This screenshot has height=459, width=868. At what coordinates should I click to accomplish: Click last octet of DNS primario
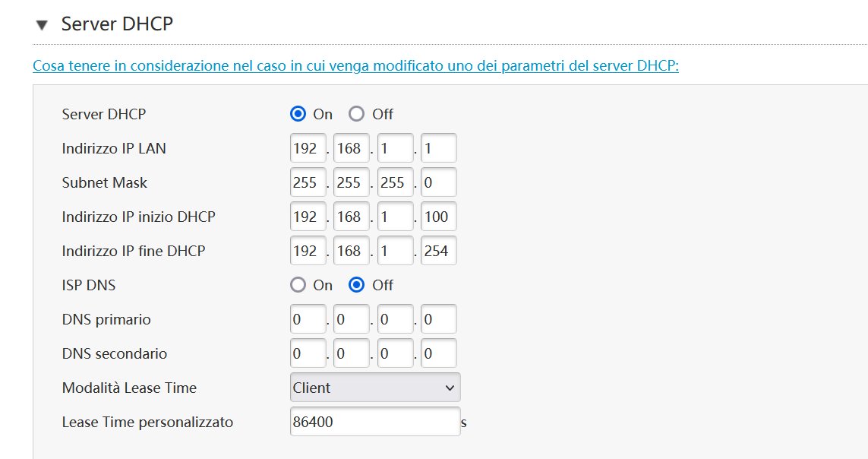pyautogui.click(x=438, y=319)
